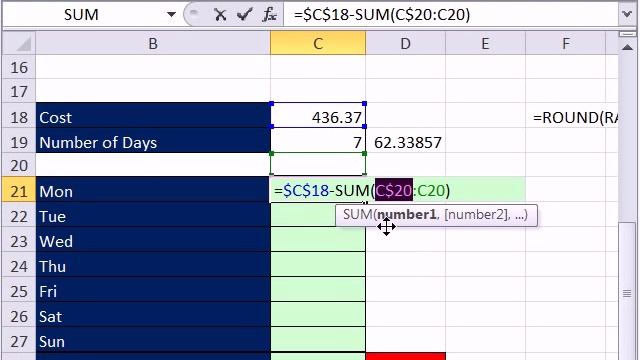
Task: Click the vertical scrollbar thumb
Action: coord(627,293)
